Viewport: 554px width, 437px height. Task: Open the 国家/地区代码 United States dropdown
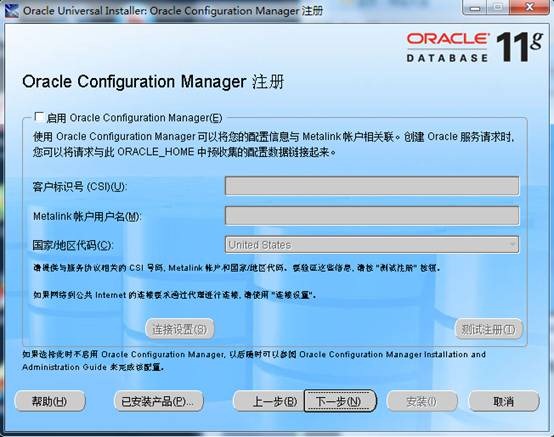372,244
